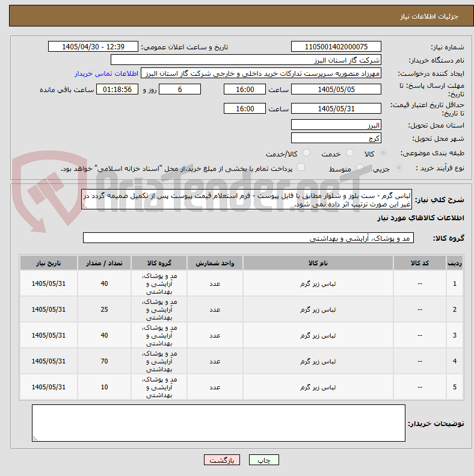This screenshot has height=476, width=474.
Task: Click quantity 40 in row 1
Action: point(104,283)
